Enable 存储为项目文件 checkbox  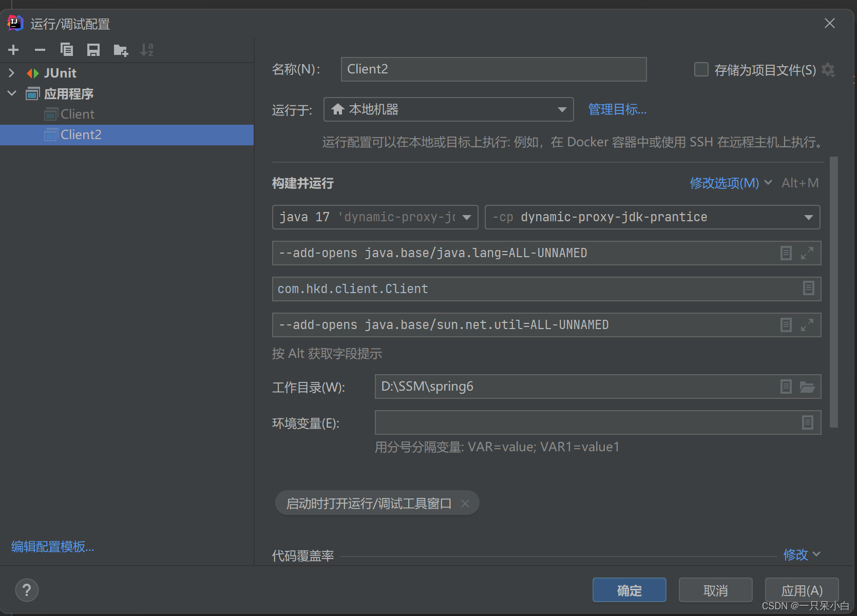[x=701, y=69]
